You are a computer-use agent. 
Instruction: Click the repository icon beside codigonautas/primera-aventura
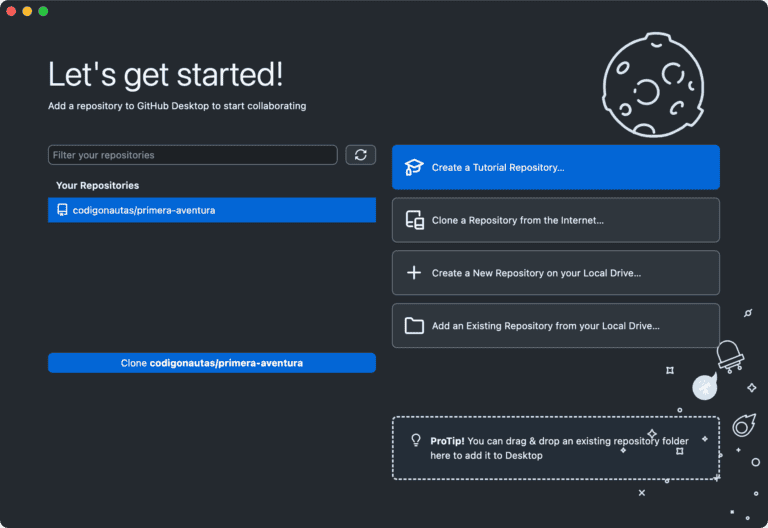coord(62,210)
